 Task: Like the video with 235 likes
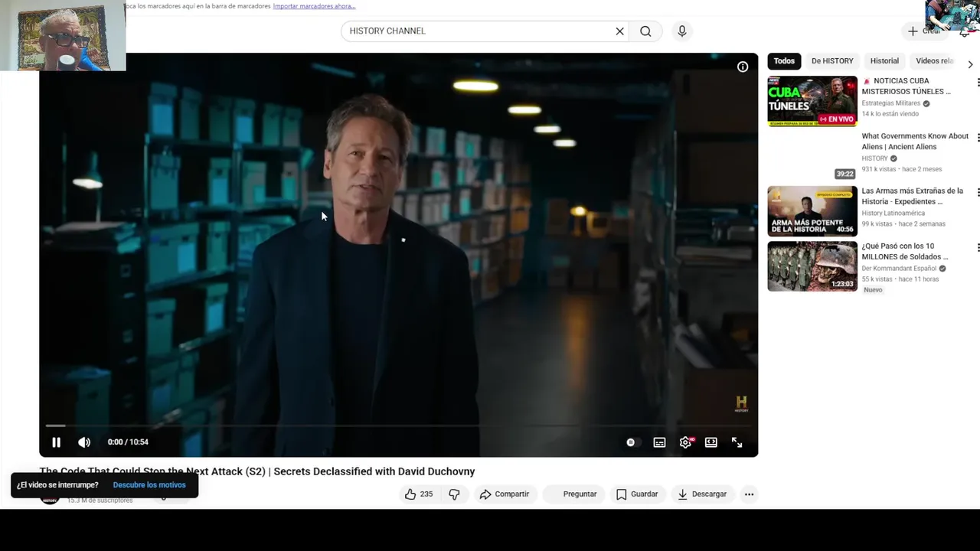(x=419, y=494)
